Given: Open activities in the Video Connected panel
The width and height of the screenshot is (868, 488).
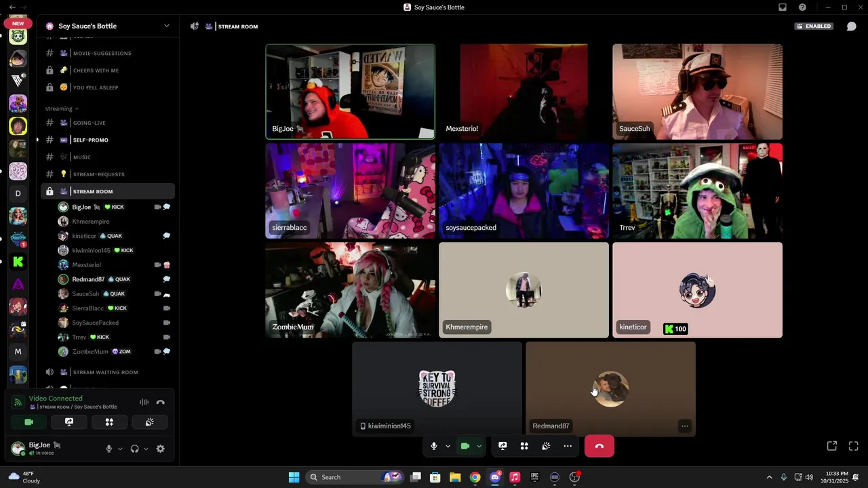Looking at the screenshot, I should click(x=109, y=422).
